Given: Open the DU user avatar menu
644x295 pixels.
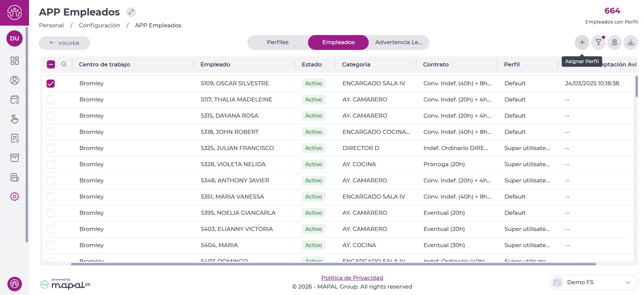Looking at the screenshot, I should tap(15, 38).
